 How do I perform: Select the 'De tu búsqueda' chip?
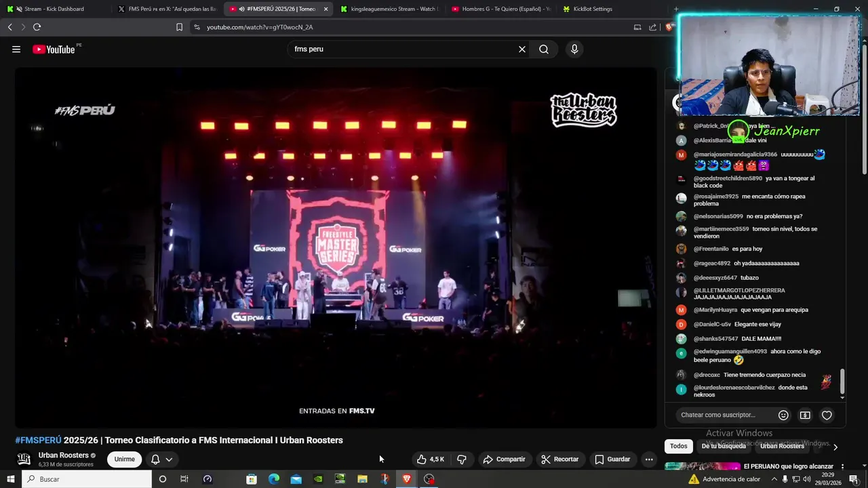pos(723,446)
